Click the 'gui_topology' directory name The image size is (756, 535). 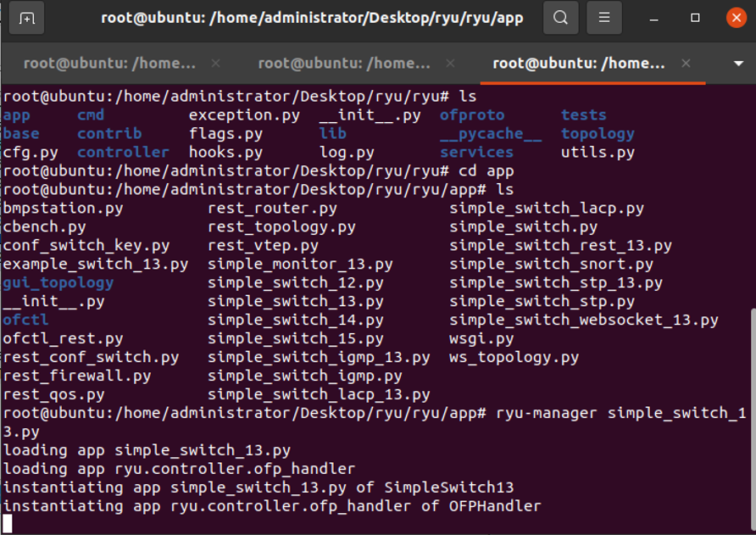coord(58,282)
